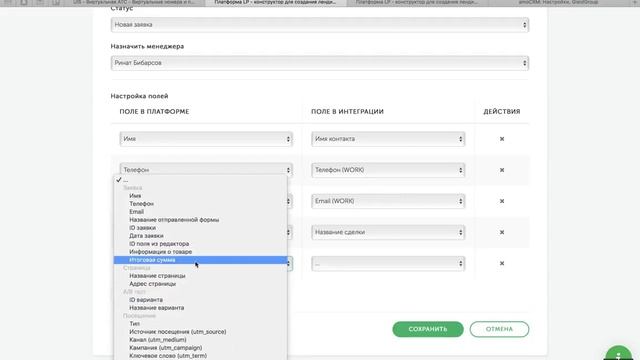Screen dimensions: 640x360
Task: Open the Статус dropdown showing Новая заявка
Action: pos(320,24)
